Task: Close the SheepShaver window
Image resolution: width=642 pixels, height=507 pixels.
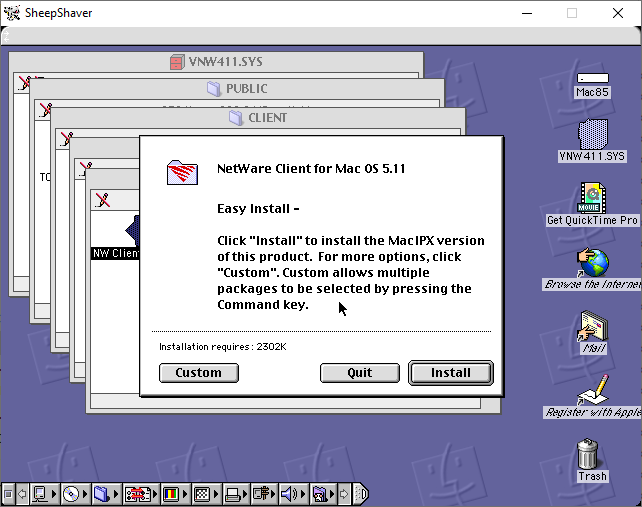Action: [618, 13]
